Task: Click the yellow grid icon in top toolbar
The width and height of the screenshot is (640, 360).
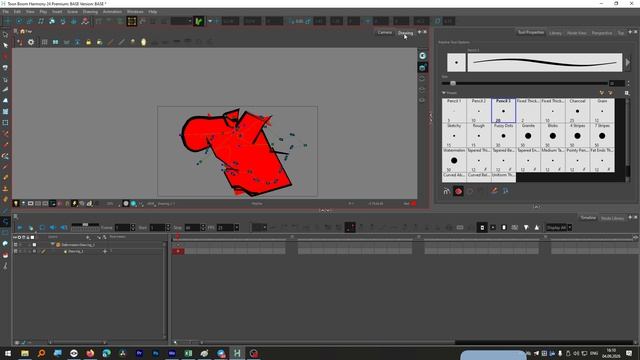Action: pyautogui.click(x=132, y=21)
